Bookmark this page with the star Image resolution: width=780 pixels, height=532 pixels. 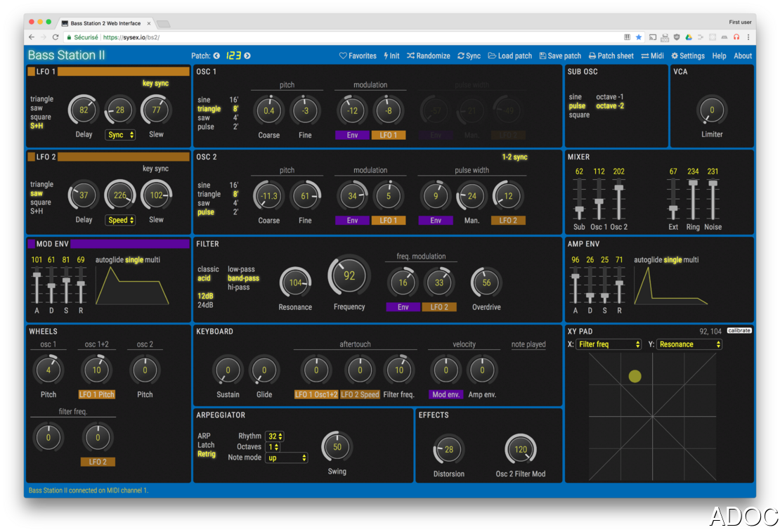639,37
